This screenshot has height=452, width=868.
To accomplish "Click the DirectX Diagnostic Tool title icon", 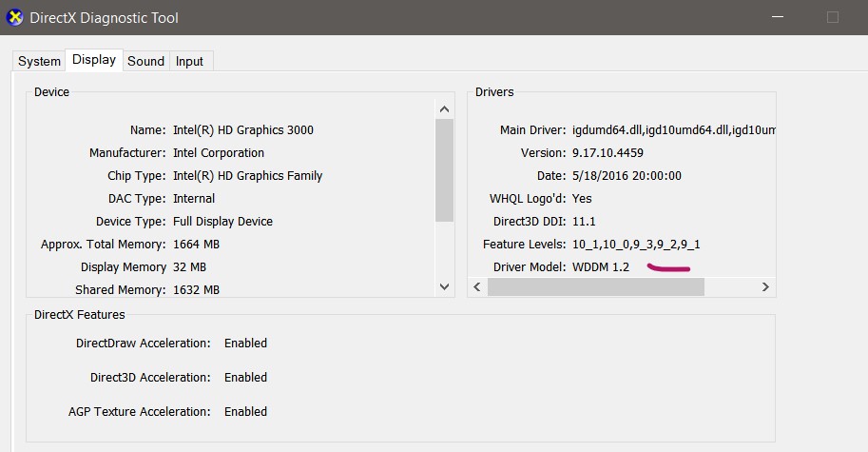I will pyautogui.click(x=15, y=17).
